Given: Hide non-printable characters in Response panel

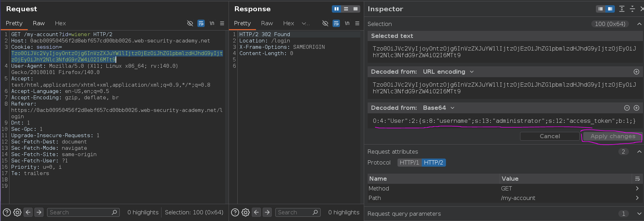Looking at the screenshot, I should [x=325, y=23].
